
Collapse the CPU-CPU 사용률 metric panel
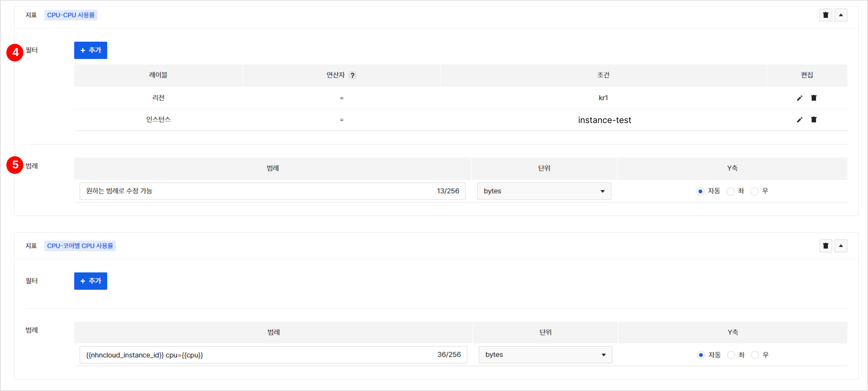coord(841,15)
